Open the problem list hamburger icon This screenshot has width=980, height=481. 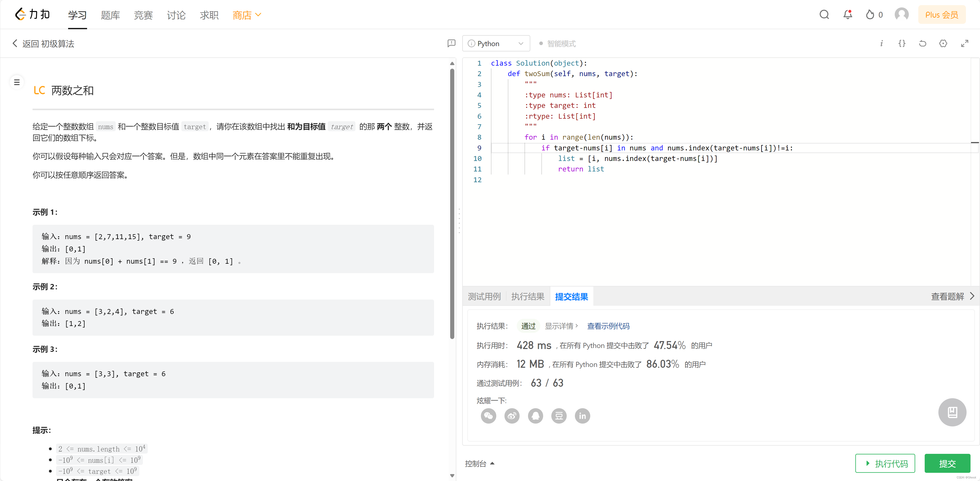17,82
